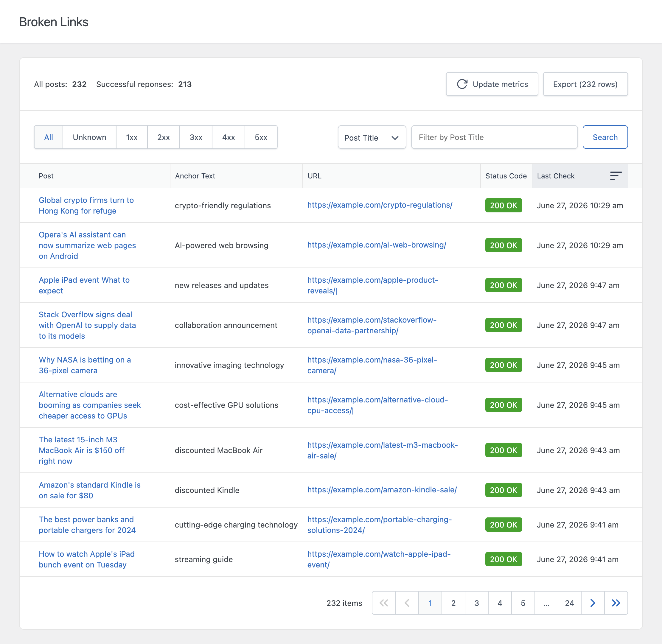This screenshot has width=662, height=644.
Task: Open the Post Title filter dropdown
Action: [x=372, y=137]
